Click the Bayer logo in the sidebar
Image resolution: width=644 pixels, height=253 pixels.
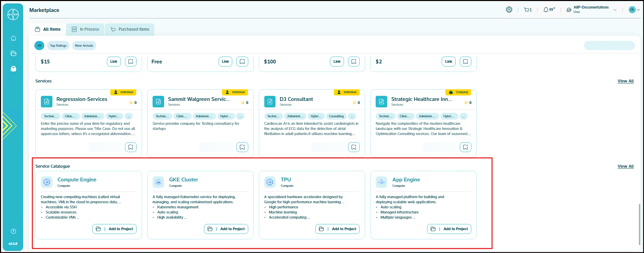(13, 14)
